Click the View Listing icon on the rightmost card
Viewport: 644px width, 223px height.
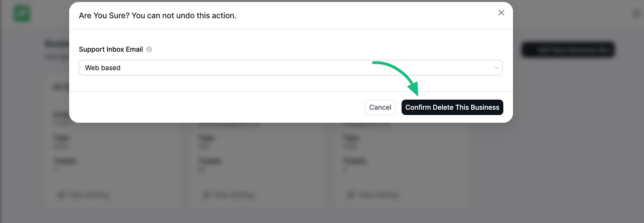click(x=350, y=195)
